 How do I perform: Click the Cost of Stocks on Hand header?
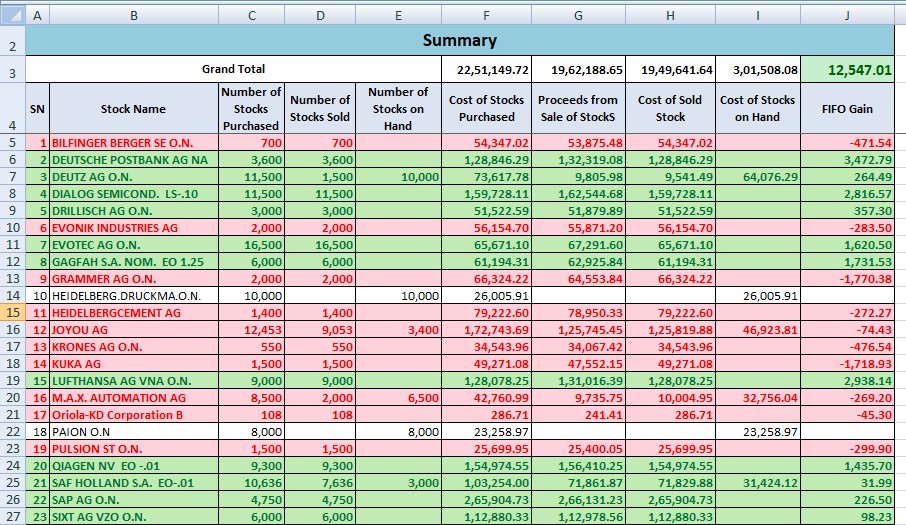click(x=758, y=109)
